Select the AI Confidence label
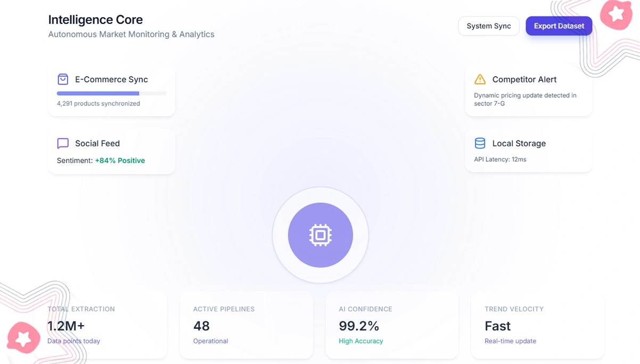This screenshot has height=364, width=640. [x=365, y=309]
